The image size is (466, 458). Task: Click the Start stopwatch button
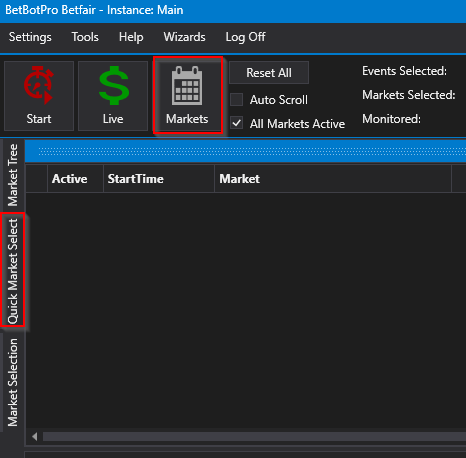[x=39, y=96]
